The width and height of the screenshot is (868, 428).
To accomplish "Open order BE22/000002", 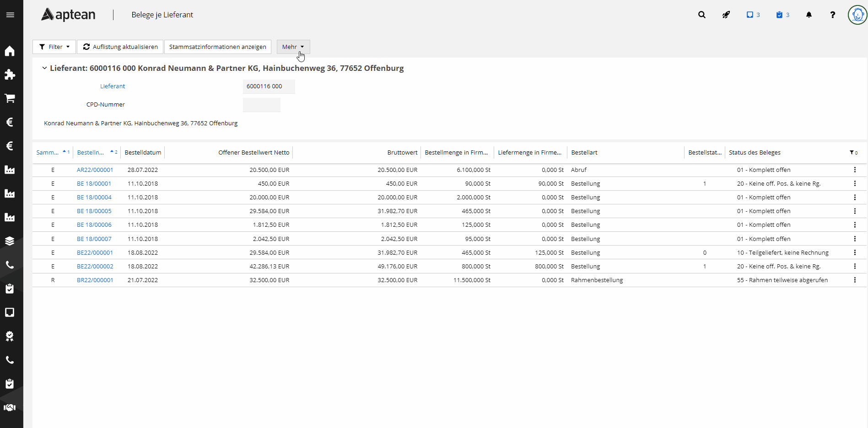I will 95,266.
